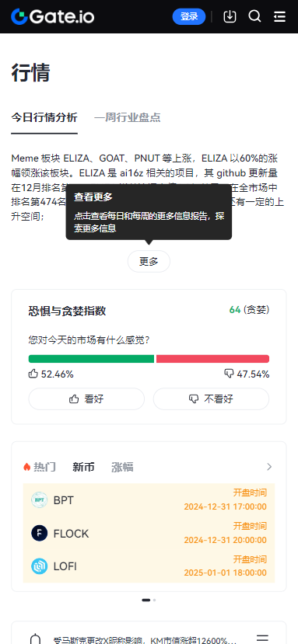Select the second carousel page dot
This screenshot has width=298, height=644.
(154, 600)
